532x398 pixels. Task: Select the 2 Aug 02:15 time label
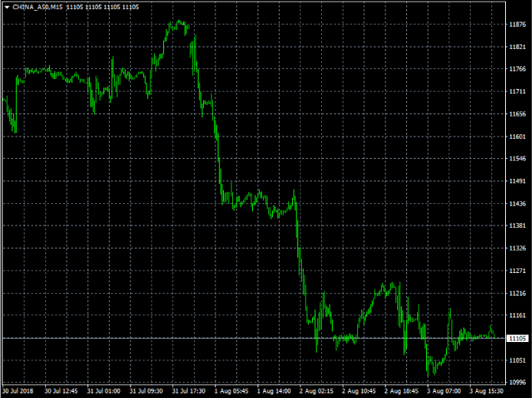coord(316,391)
